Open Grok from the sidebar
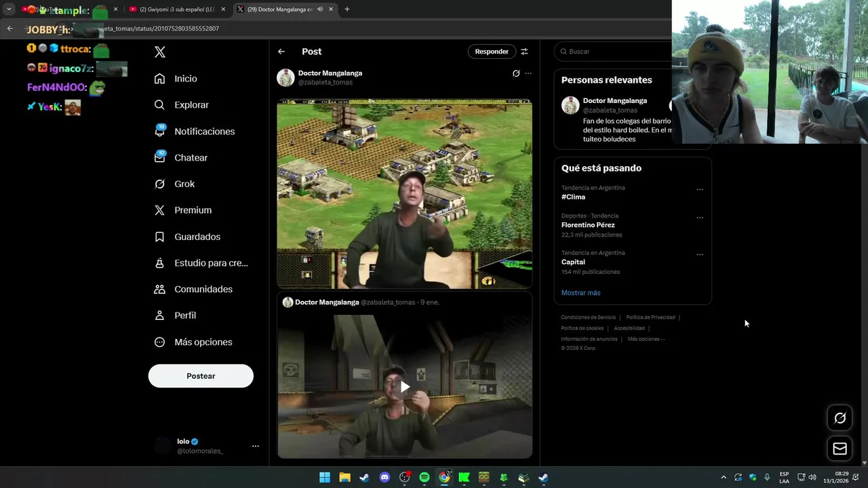Viewport: 868px width, 488px height. pos(174,184)
